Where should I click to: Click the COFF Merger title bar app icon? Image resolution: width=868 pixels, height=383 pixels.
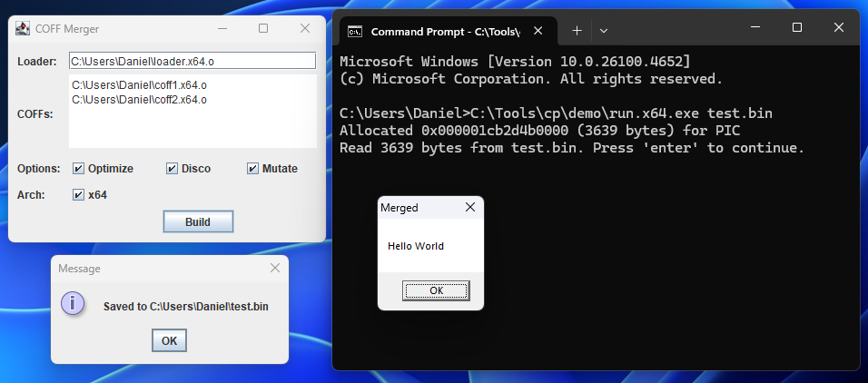pos(23,29)
